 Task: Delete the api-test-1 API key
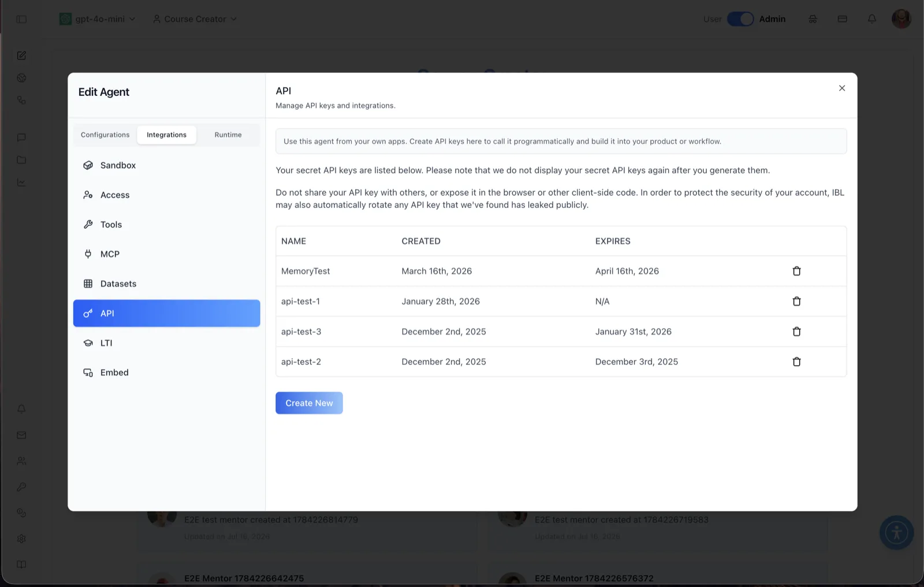(796, 301)
